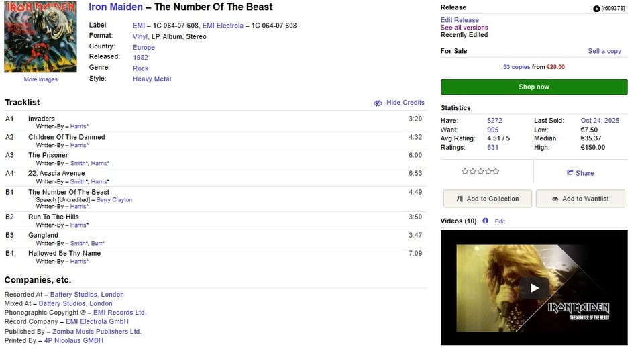Screen dimensions: 644x353
Task: Click EMI Records Ltd. link
Action: click(119, 313)
